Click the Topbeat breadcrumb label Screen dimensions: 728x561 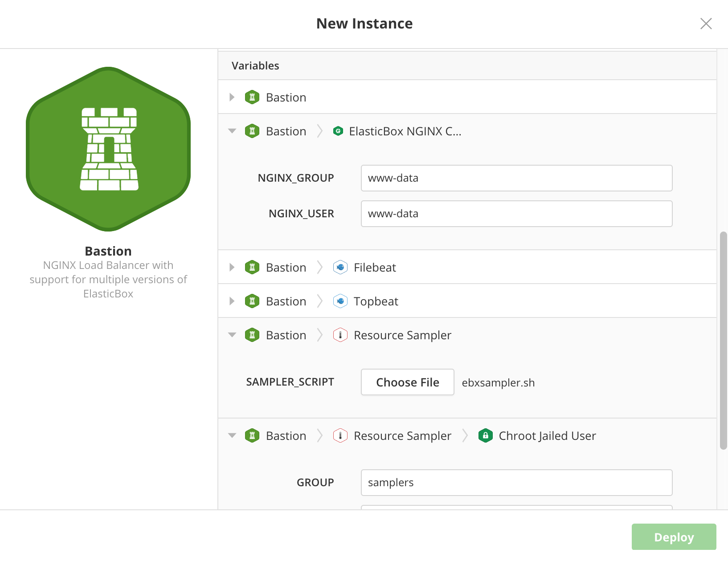click(x=376, y=301)
